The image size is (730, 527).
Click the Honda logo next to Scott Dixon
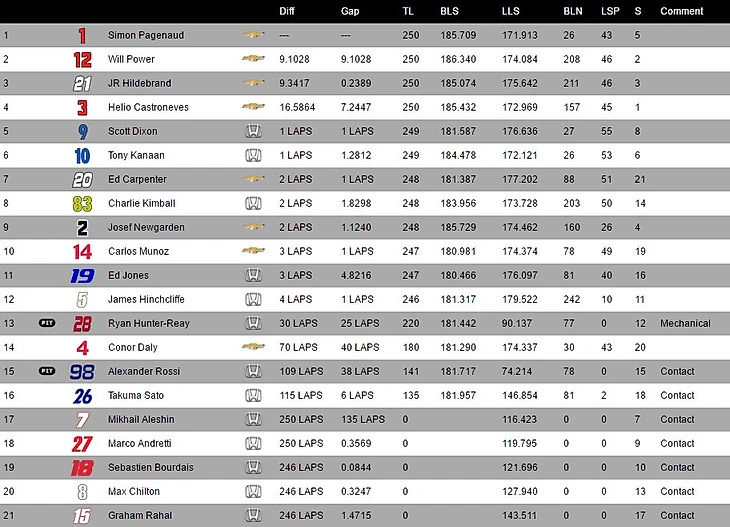(253, 131)
